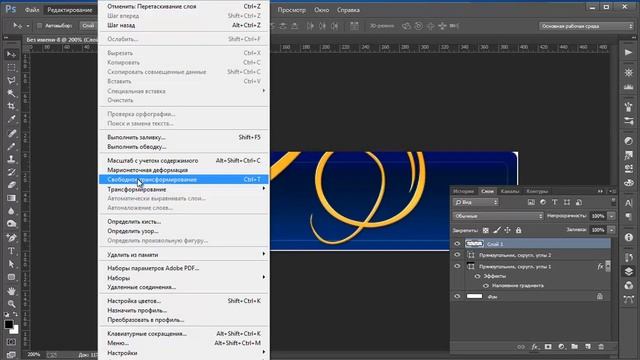Toggle visibility of Эффекты
Screen dimensions: 640x360
(x=477, y=276)
